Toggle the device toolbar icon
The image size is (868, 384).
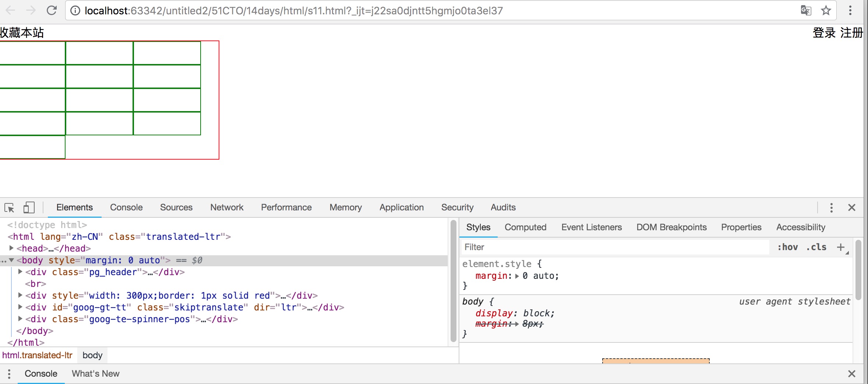(29, 207)
